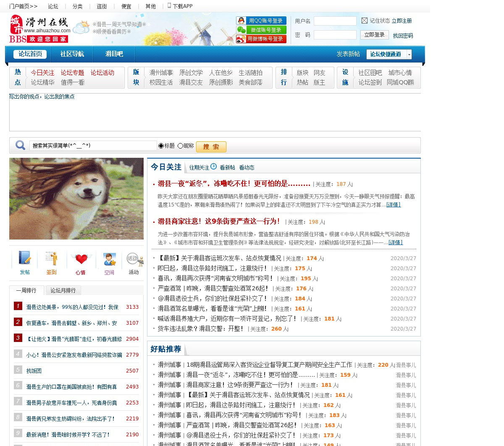The image size is (504, 446).
Task: Expand the 论坛快捷通道 dropdown
Action: click(409, 54)
